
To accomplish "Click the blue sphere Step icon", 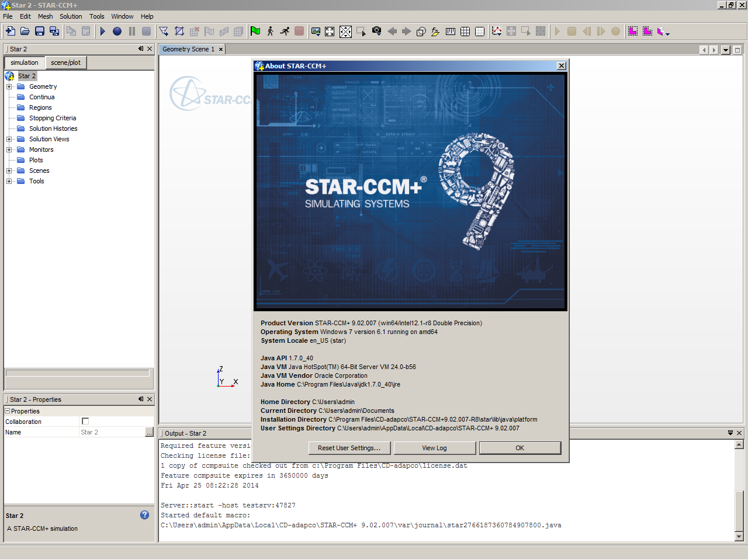I will [117, 32].
